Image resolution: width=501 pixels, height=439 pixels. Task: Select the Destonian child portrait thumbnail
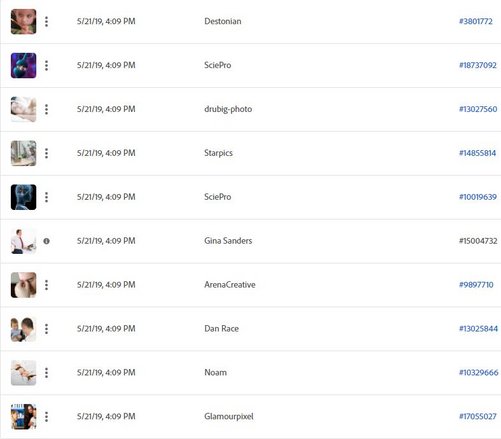click(23, 22)
